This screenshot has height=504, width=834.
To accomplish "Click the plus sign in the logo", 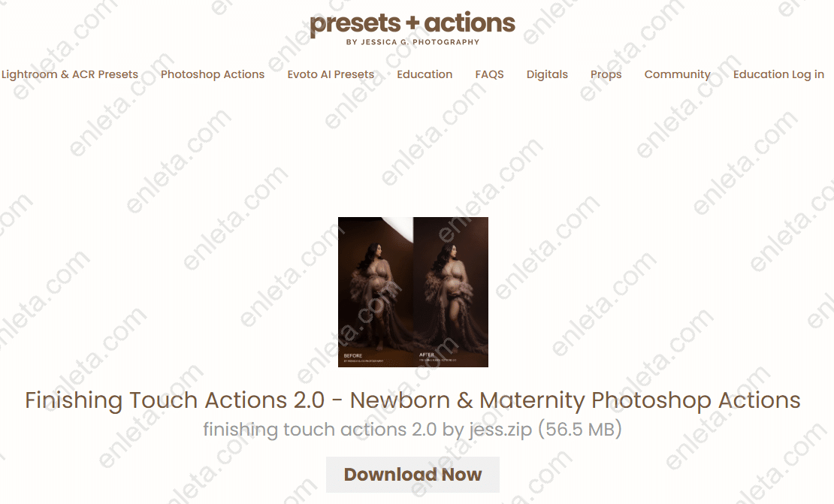I will click(x=412, y=23).
